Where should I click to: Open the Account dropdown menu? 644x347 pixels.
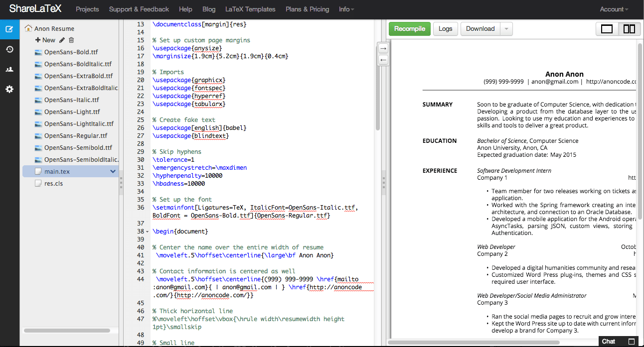[x=614, y=9]
